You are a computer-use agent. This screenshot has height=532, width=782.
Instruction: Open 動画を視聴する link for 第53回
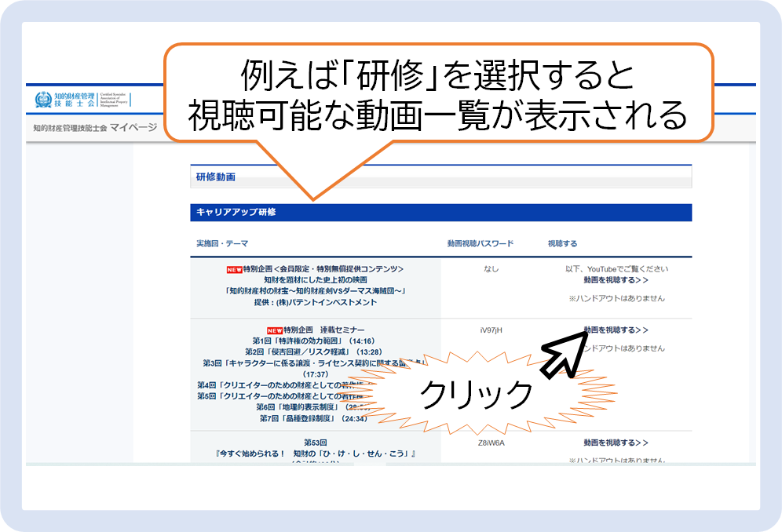[x=616, y=443]
